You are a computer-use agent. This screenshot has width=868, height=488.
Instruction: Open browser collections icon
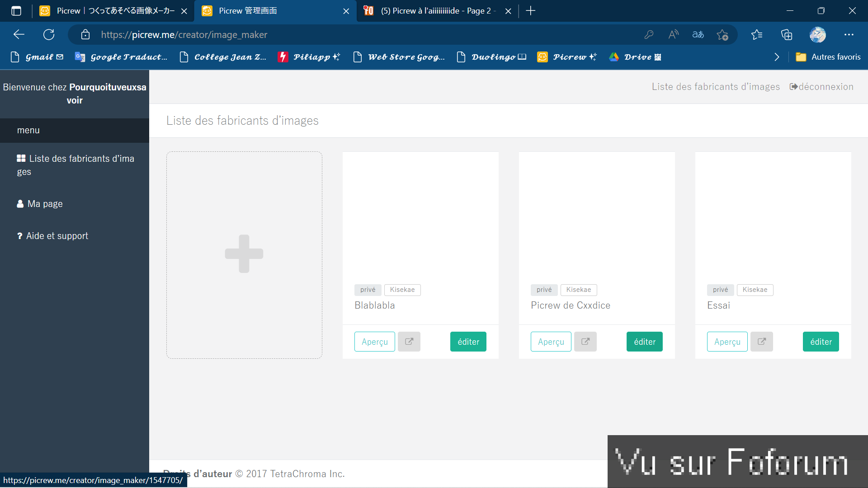(x=787, y=35)
